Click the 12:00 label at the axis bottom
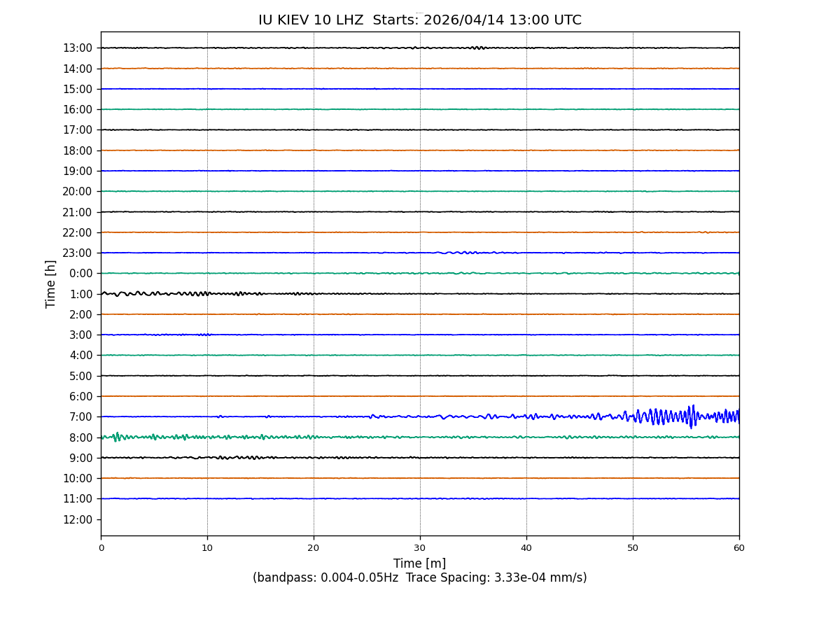Image resolution: width=840 pixels, height=630 pixels. tap(77, 519)
